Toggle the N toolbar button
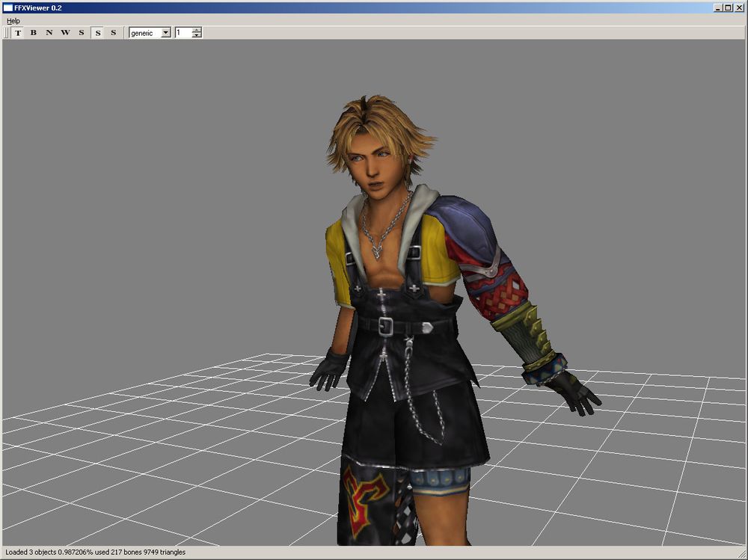This screenshot has width=748, height=560. tap(49, 33)
